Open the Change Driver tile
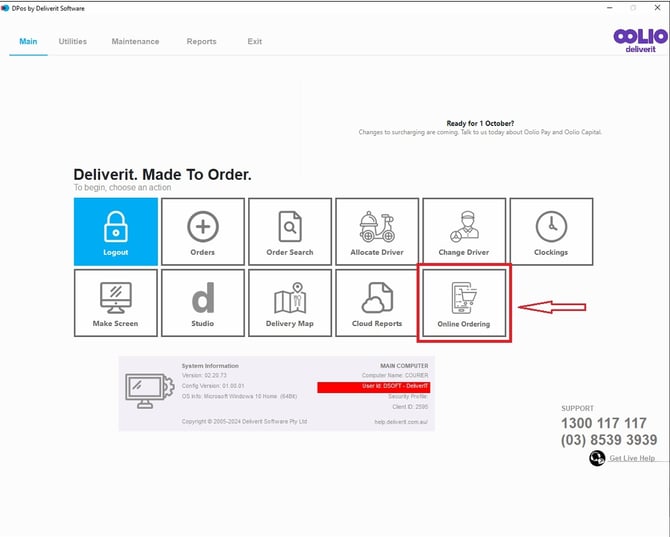Screen dimensions: 670x537 click(464, 232)
